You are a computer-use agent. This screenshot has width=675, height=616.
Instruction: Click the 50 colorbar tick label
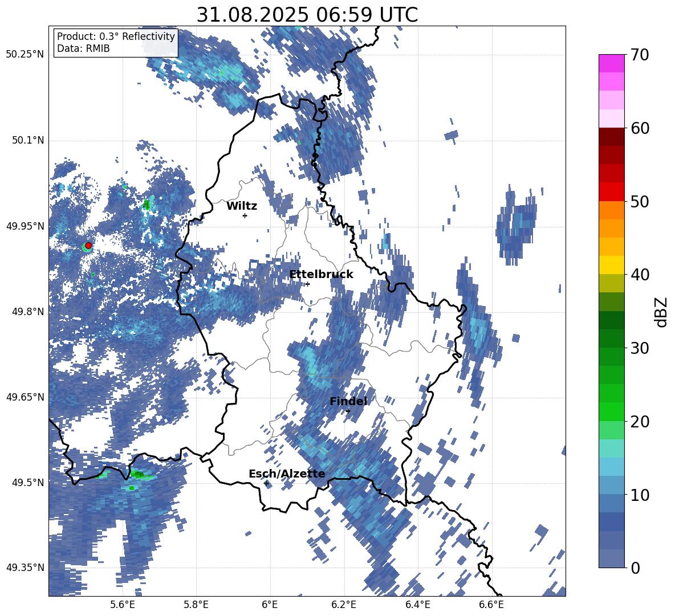coord(640,201)
